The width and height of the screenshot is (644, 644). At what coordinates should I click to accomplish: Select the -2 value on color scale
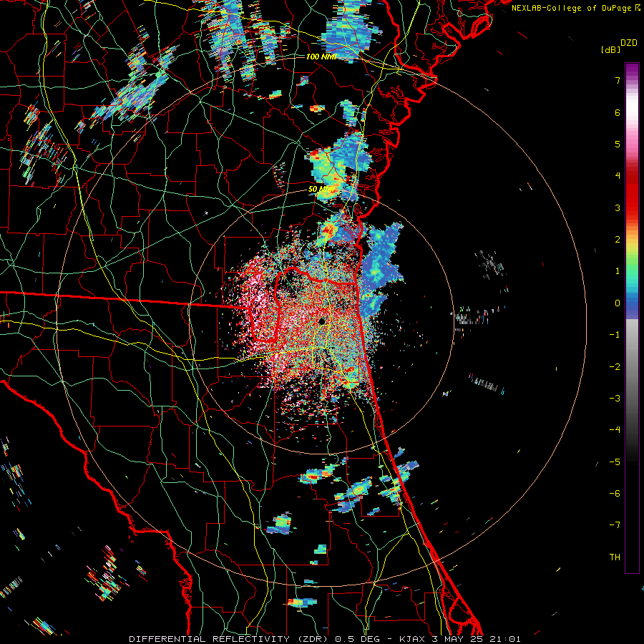click(x=615, y=367)
